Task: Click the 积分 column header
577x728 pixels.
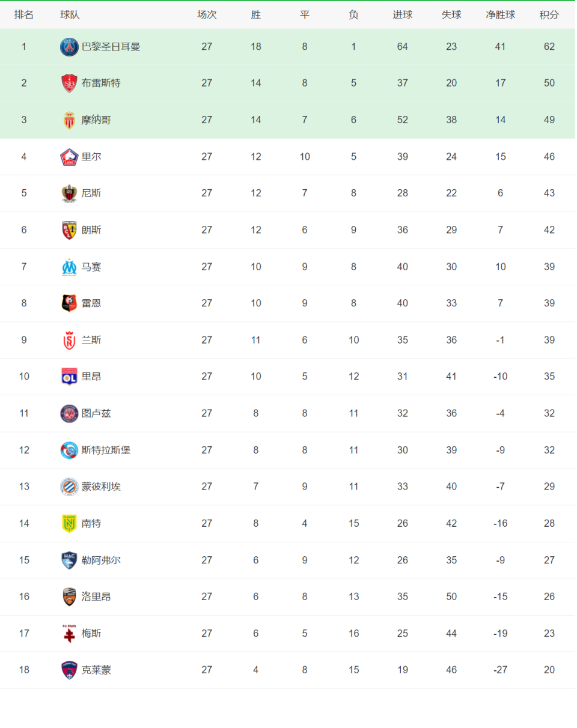Action: click(549, 15)
